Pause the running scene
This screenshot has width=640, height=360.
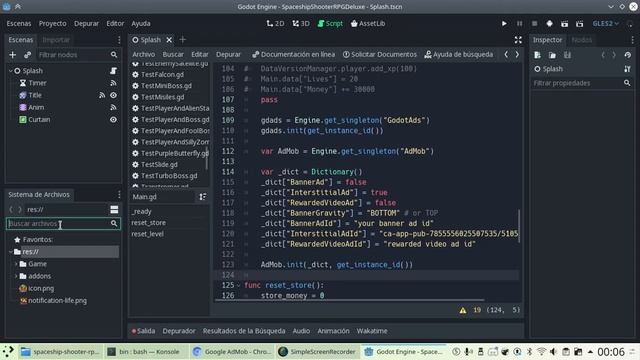point(519,24)
